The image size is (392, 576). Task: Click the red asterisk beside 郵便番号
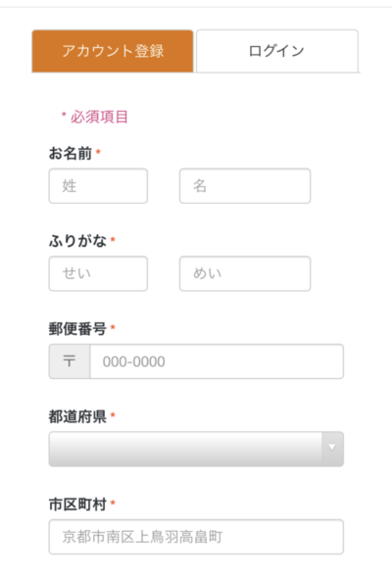113,327
